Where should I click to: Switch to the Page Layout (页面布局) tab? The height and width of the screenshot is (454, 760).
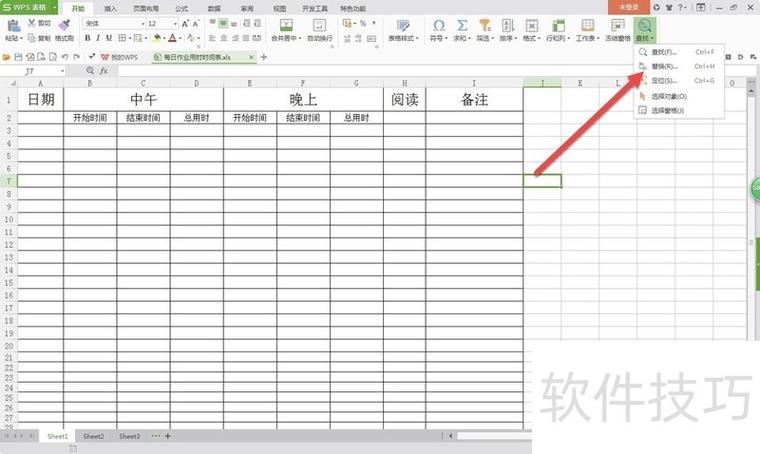[x=146, y=9]
